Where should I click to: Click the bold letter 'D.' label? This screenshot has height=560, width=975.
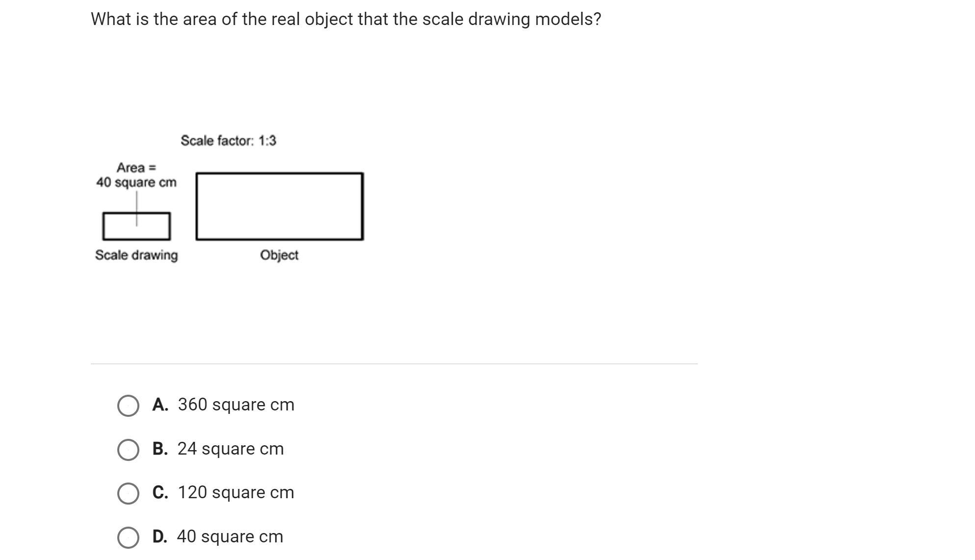point(160,536)
